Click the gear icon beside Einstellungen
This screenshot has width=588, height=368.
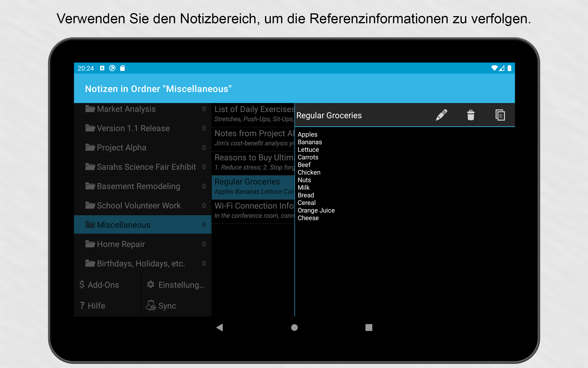pos(151,284)
